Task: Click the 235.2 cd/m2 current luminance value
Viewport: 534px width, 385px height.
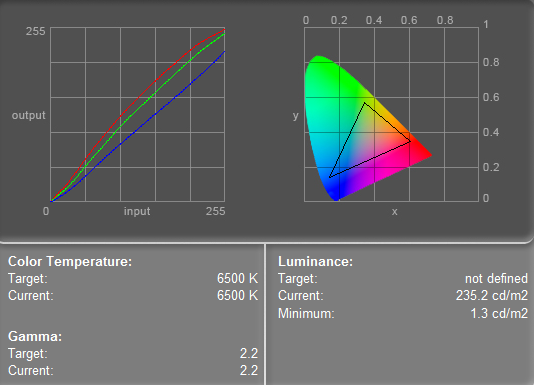Action: (492, 295)
